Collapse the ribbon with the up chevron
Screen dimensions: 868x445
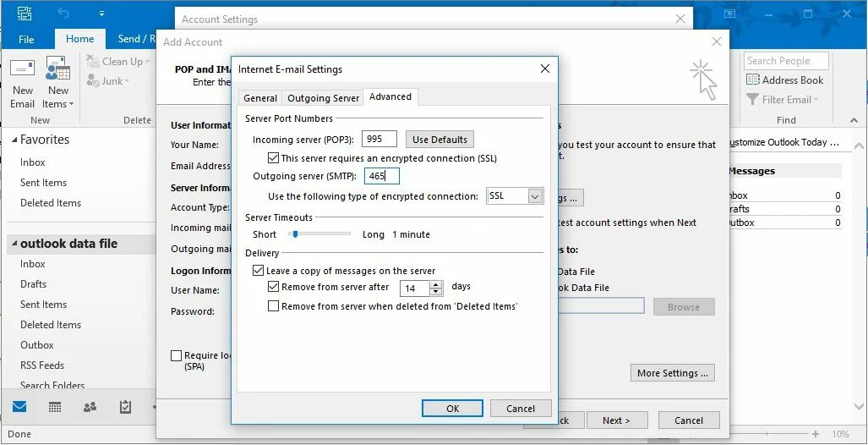854,120
